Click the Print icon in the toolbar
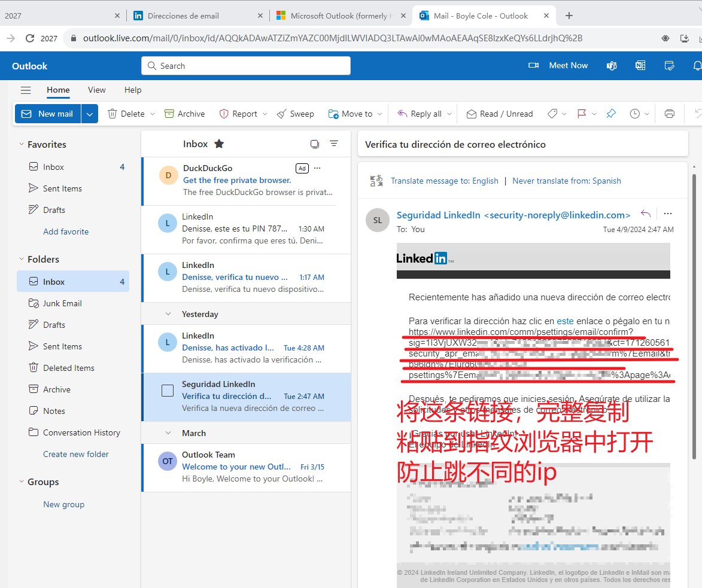 [x=670, y=114]
